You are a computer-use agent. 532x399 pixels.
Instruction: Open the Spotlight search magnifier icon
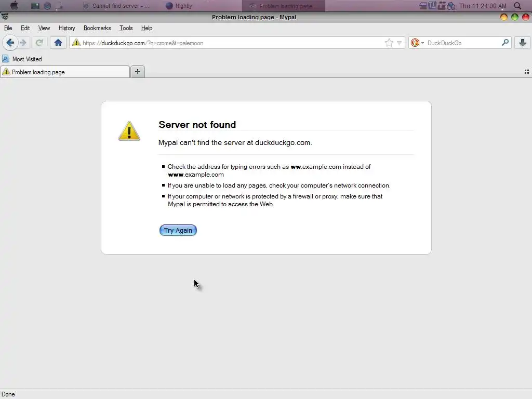pyautogui.click(x=517, y=6)
